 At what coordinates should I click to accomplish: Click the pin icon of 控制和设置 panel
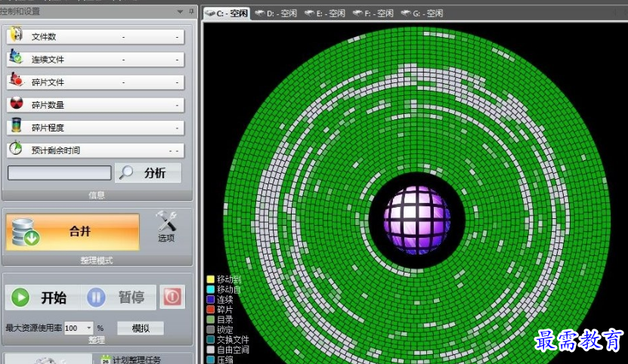coord(191,11)
